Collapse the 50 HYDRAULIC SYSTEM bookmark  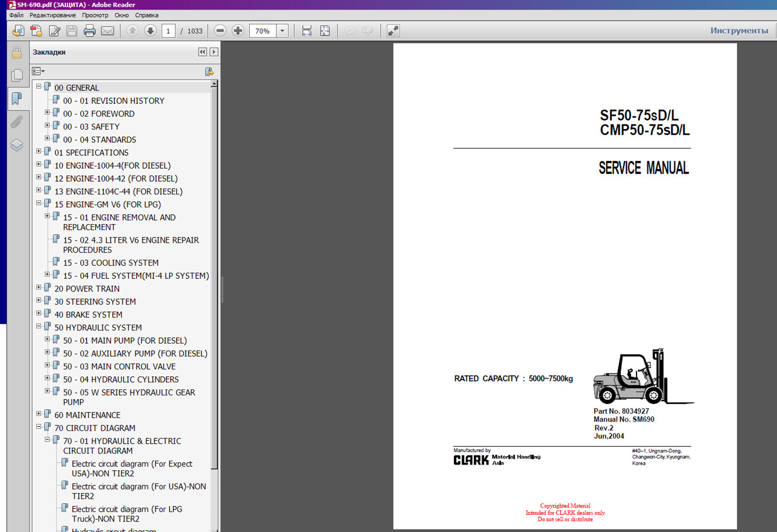tap(39, 326)
